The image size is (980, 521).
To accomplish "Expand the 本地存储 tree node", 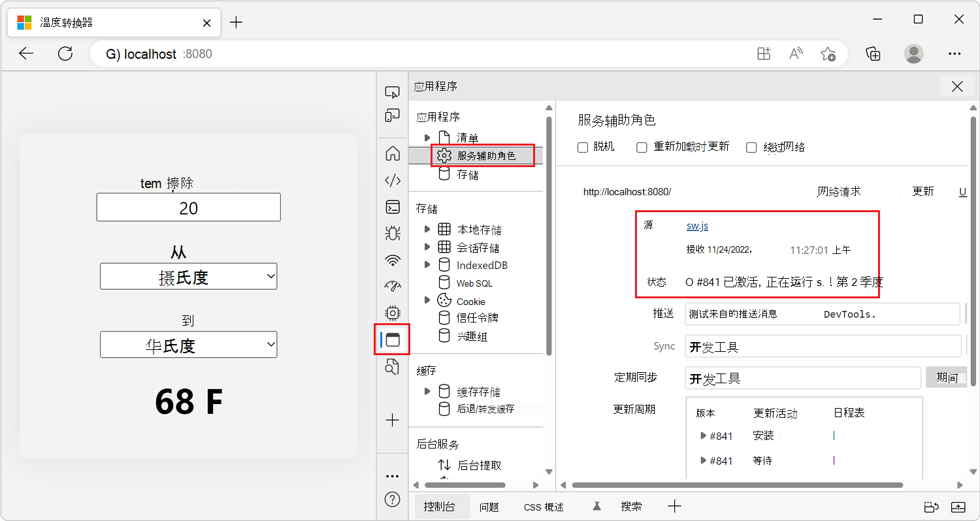I will click(x=427, y=229).
